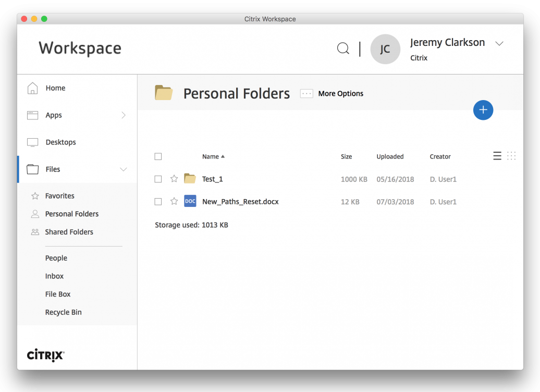Star New_Paths_Reset.docx as favorite
The width and height of the screenshot is (540, 392).
click(x=174, y=201)
